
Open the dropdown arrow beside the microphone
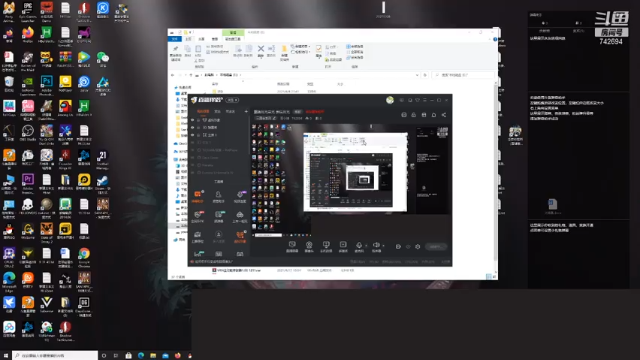[x=366, y=245]
